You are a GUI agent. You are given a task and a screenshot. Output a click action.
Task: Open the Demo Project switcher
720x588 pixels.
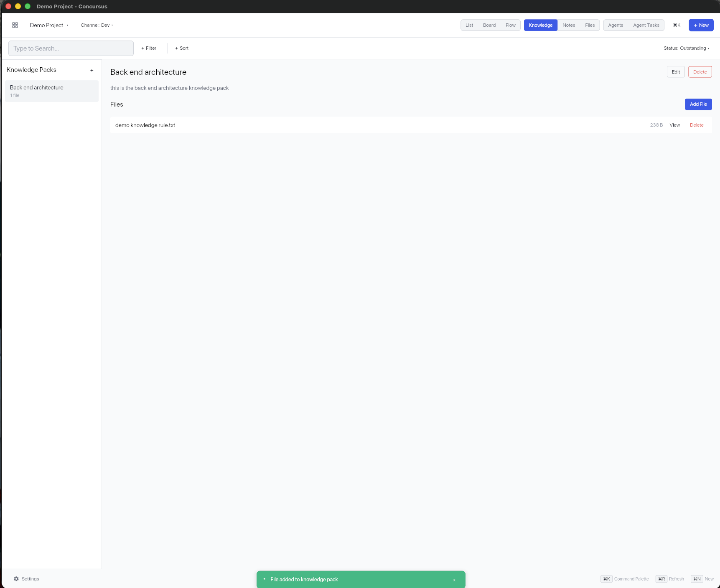tap(49, 25)
